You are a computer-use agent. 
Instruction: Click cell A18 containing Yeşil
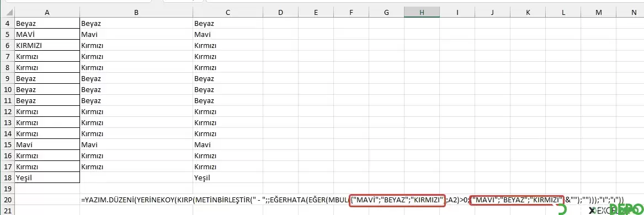(47, 178)
